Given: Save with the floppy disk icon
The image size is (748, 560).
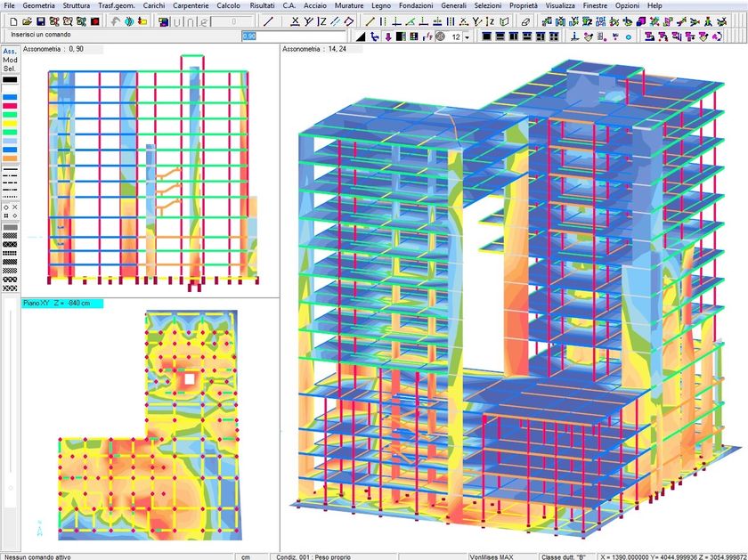Looking at the screenshot, I should tap(41, 21).
